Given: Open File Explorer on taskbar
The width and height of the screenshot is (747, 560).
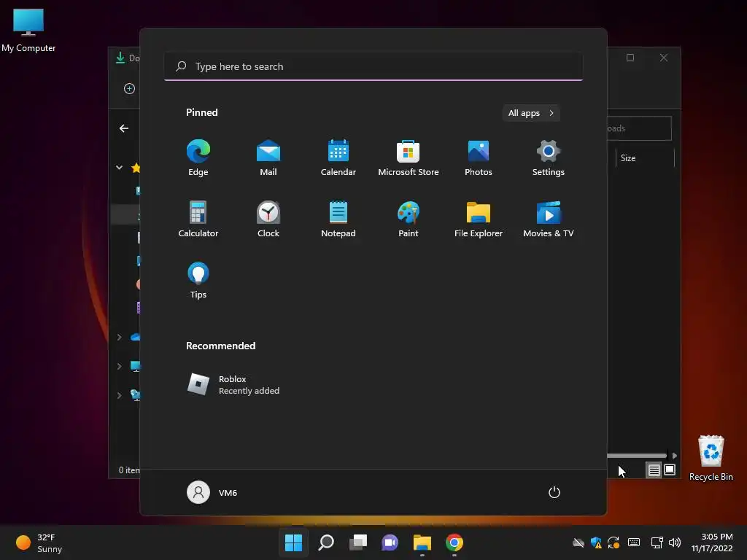Looking at the screenshot, I should pos(422,542).
